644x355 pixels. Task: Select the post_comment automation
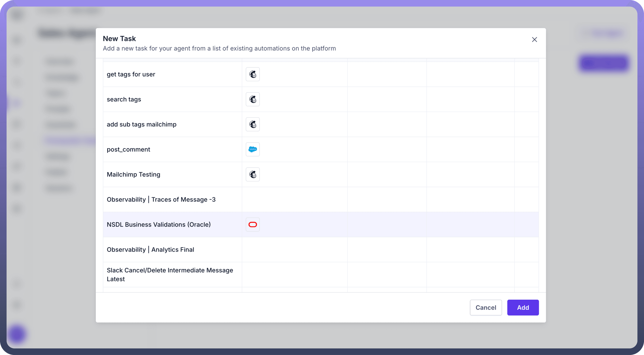pyautogui.click(x=128, y=149)
